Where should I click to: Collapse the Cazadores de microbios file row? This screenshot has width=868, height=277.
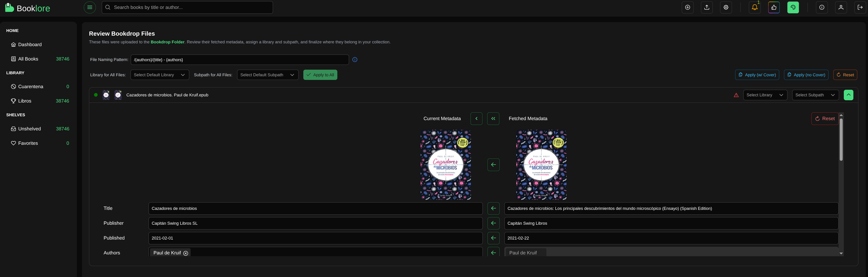tap(848, 95)
